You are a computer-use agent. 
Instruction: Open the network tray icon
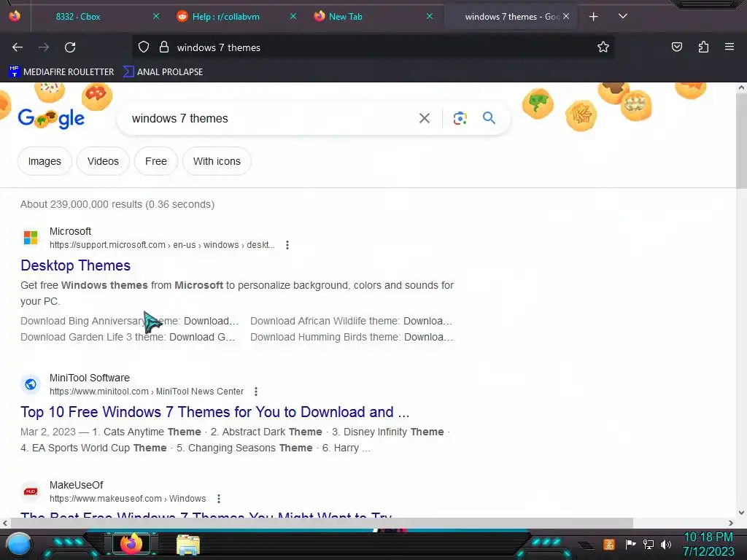pos(648,544)
